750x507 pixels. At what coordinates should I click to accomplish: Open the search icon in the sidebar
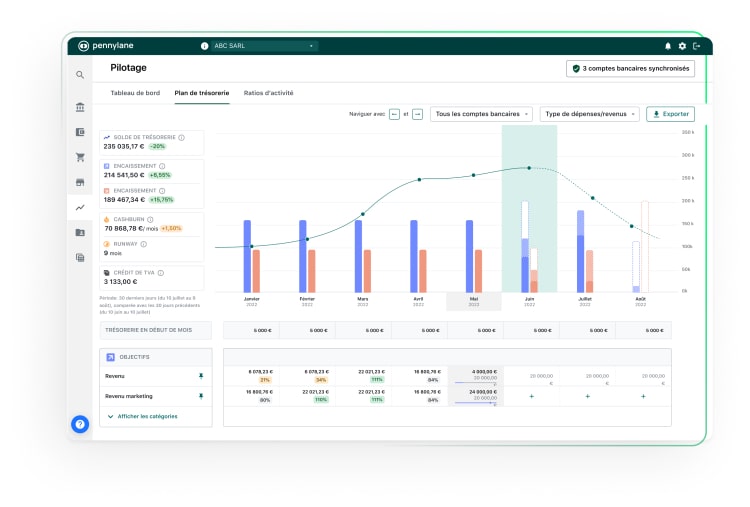click(80, 75)
